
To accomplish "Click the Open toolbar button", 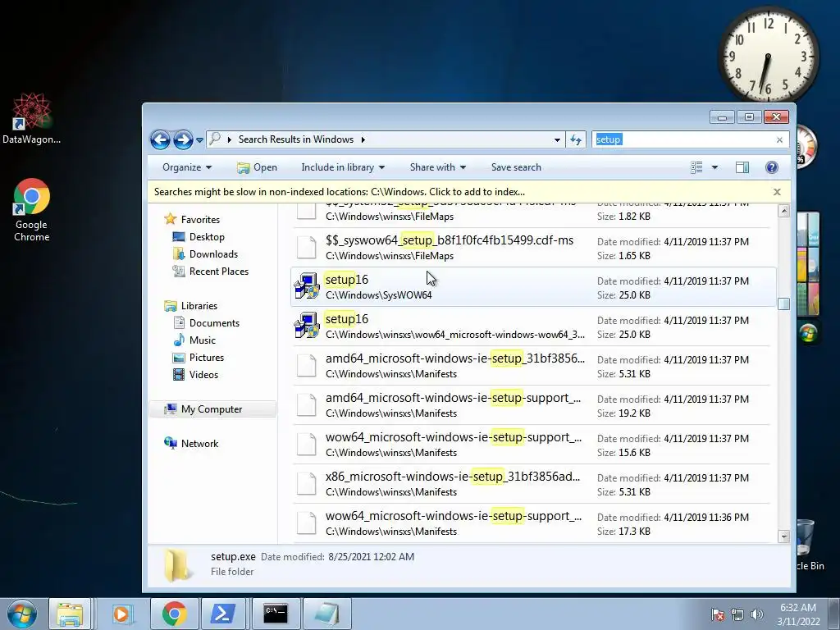I will click(257, 167).
